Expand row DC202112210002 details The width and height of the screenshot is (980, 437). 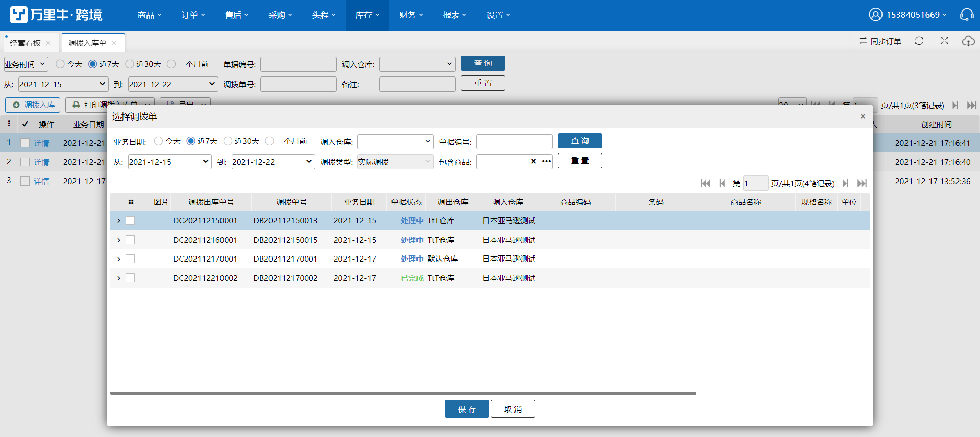point(119,278)
